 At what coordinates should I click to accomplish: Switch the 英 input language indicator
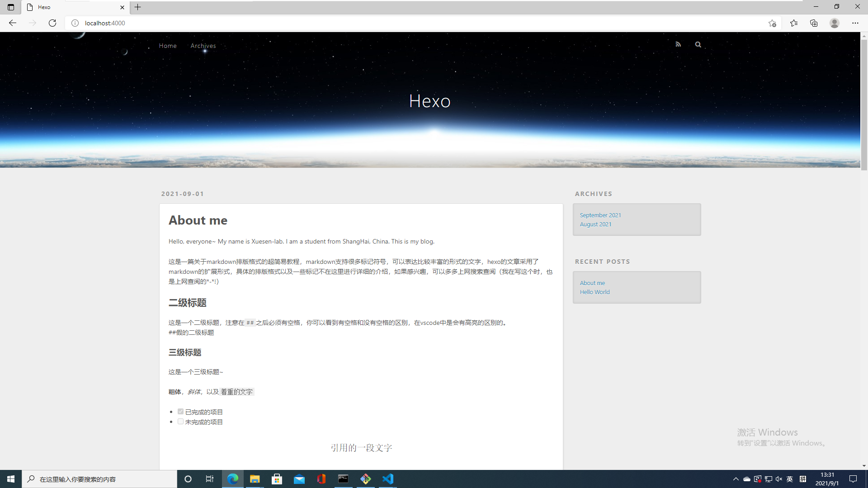click(x=790, y=479)
